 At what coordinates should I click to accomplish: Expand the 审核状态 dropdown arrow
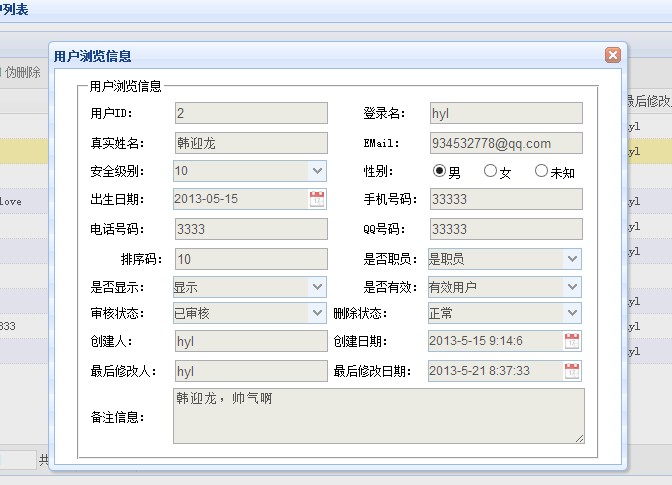pyautogui.click(x=317, y=313)
